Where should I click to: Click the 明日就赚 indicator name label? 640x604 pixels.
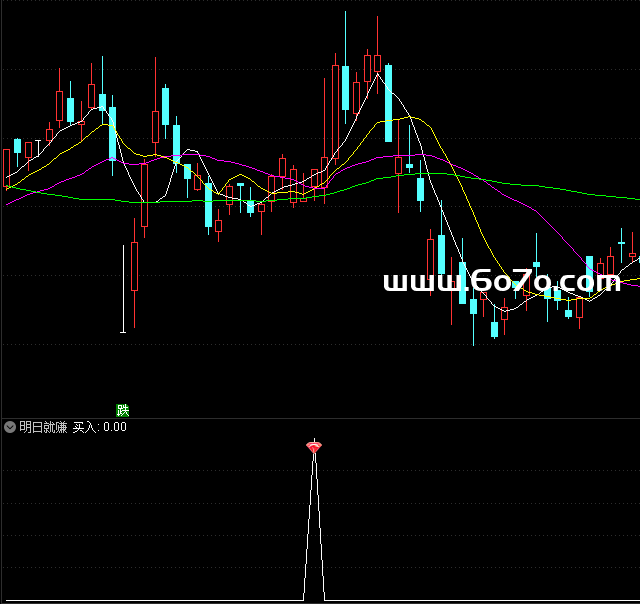click(x=43, y=427)
